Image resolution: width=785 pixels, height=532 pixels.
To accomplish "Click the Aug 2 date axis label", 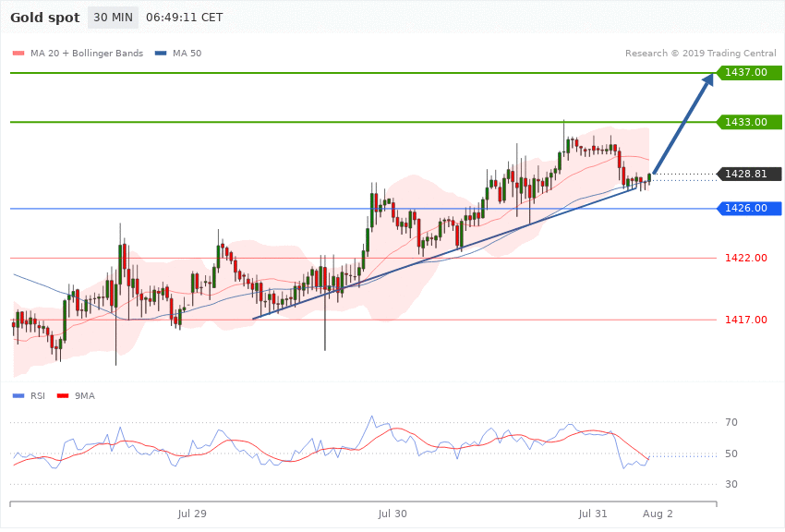I will (658, 514).
